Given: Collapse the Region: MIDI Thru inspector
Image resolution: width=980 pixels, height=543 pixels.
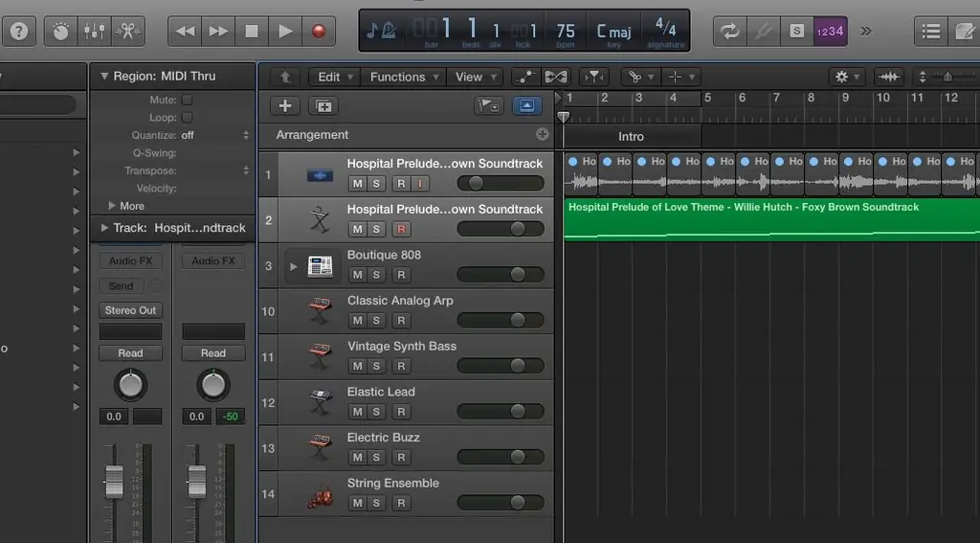Looking at the screenshot, I should pyautogui.click(x=104, y=76).
